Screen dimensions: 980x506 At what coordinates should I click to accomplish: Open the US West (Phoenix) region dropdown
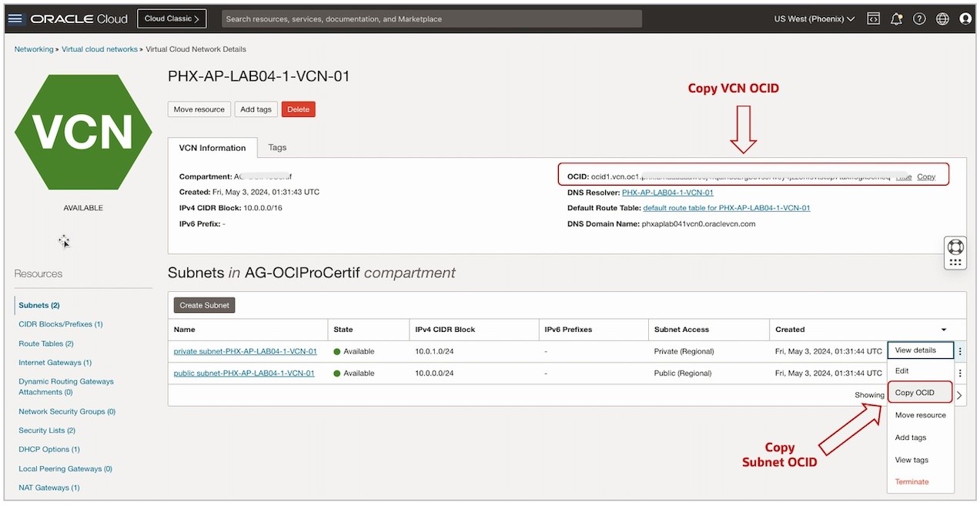tap(814, 18)
